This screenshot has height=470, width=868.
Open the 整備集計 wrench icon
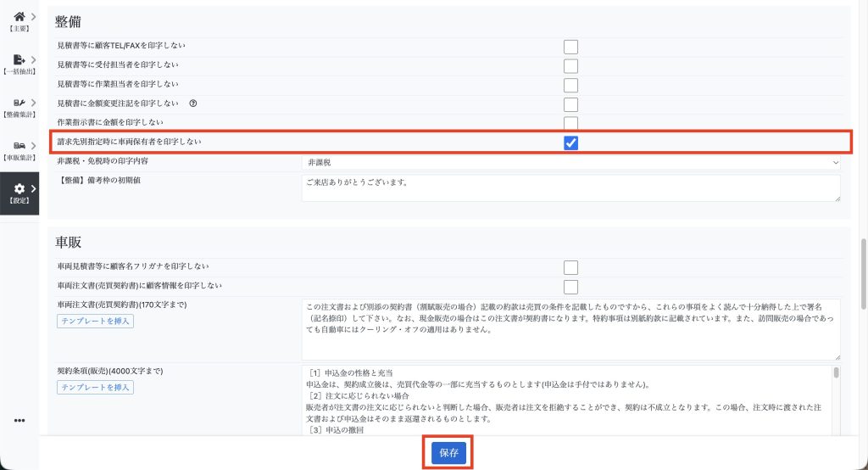[x=19, y=103]
